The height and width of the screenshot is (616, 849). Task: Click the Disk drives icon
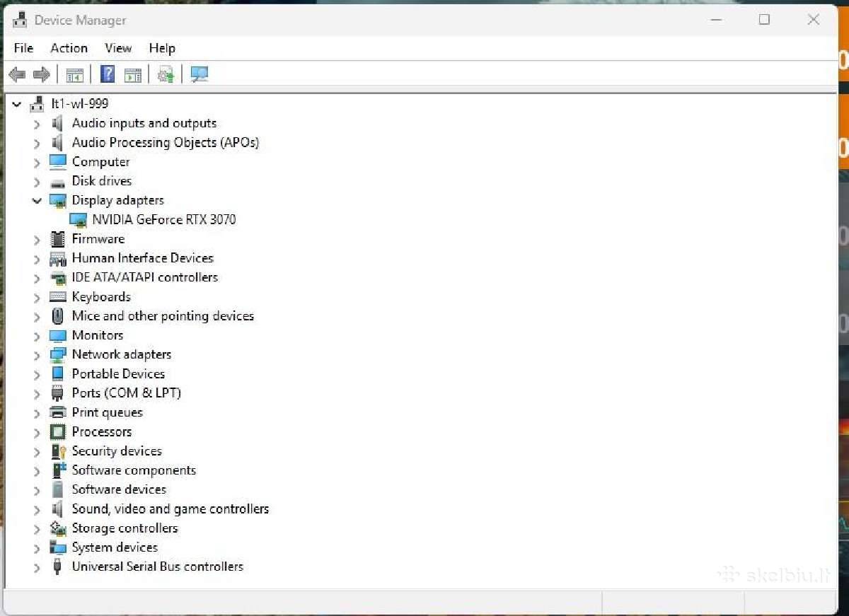[57, 182]
